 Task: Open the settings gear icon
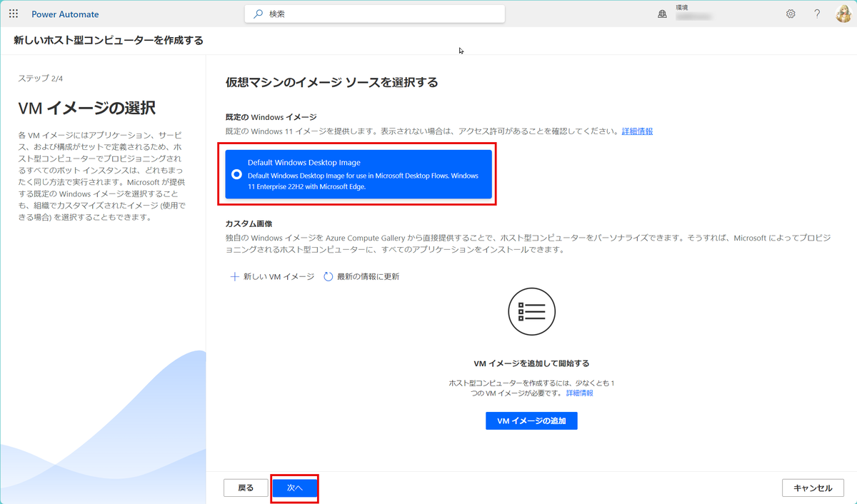point(791,14)
